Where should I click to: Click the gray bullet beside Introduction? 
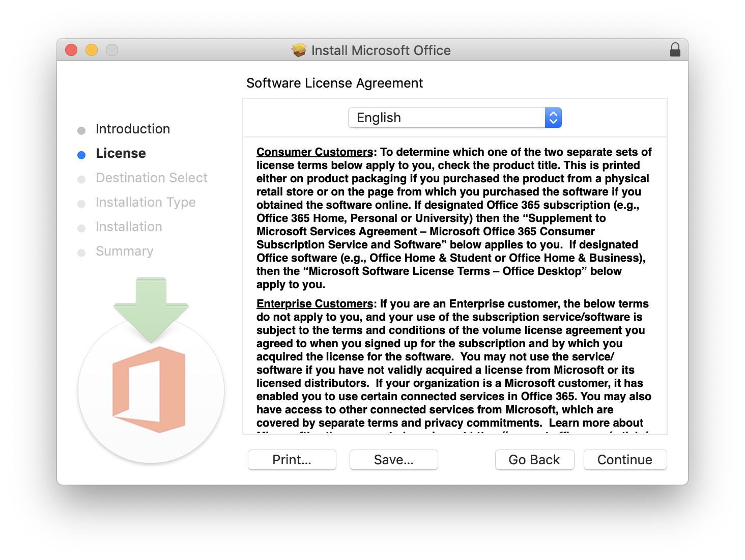(81, 131)
